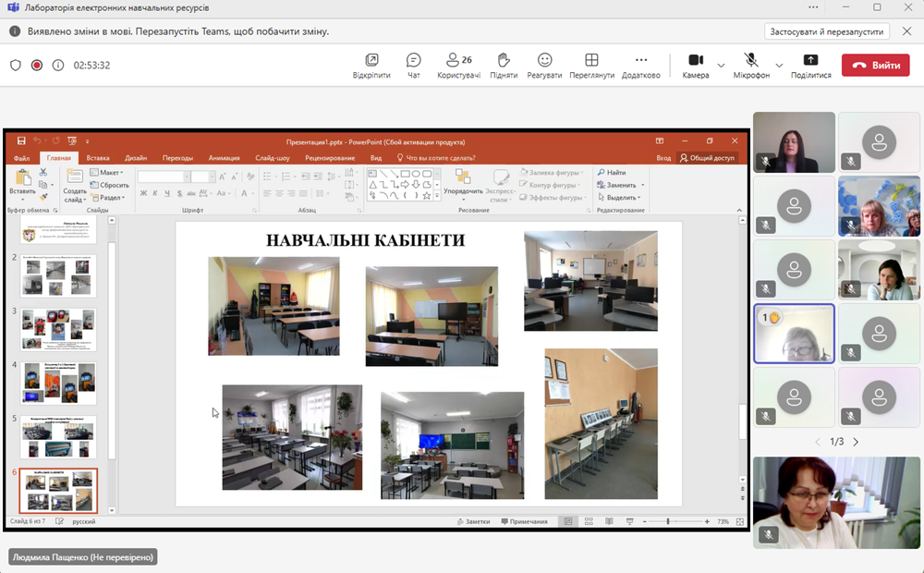The image size is (924, 573).
Task: Open the Чат panel
Action: pyautogui.click(x=414, y=65)
